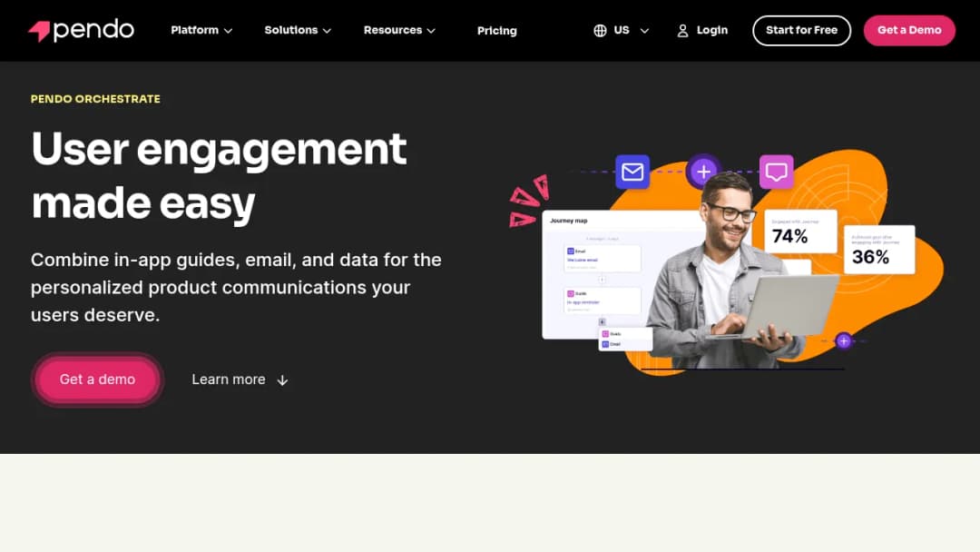Viewport: 980px width, 552px height.
Task: Click the small purple plus near laptop
Action: pos(844,340)
